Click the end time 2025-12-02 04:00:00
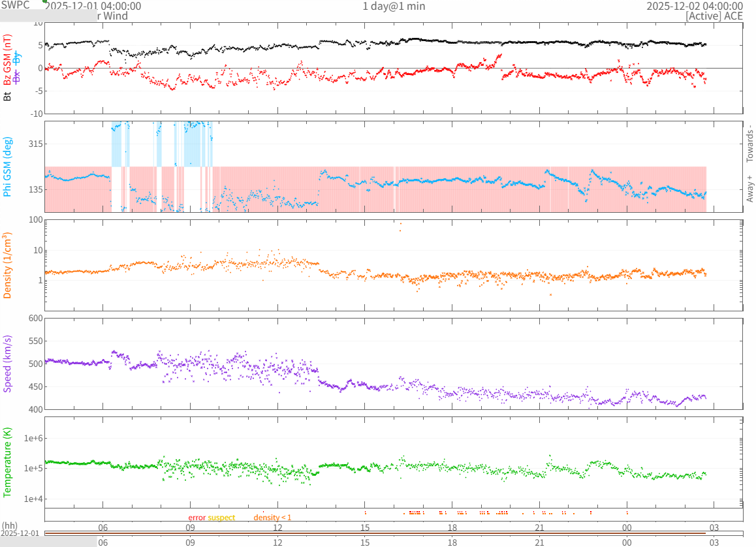 (x=694, y=7)
